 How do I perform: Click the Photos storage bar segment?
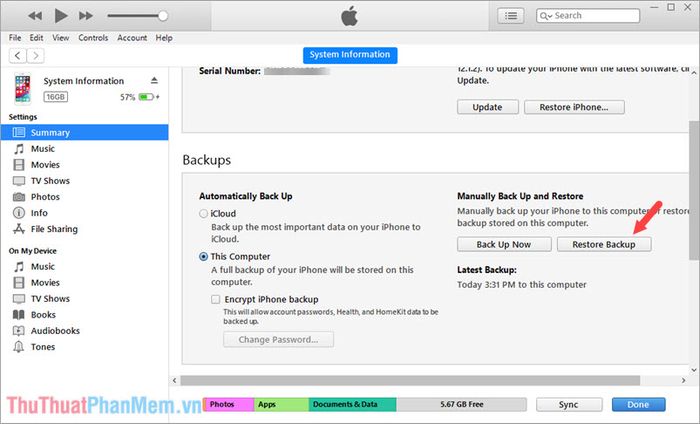click(x=229, y=404)
